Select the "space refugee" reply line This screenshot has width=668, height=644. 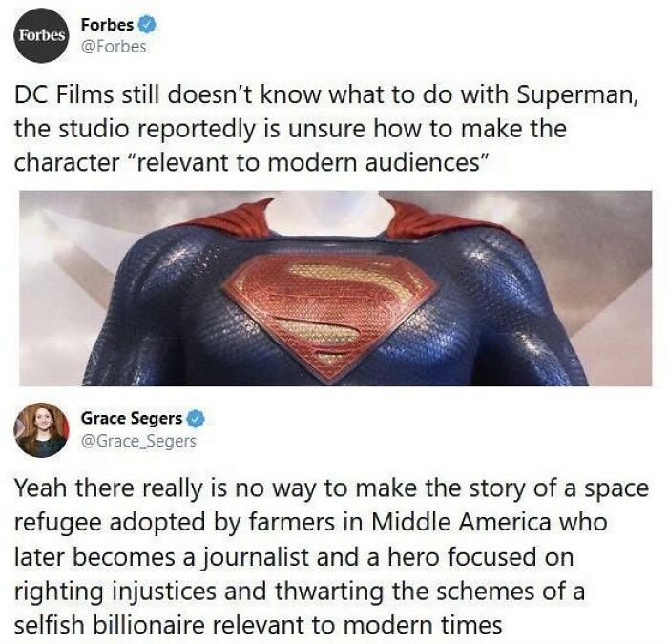tap(331, 488)
